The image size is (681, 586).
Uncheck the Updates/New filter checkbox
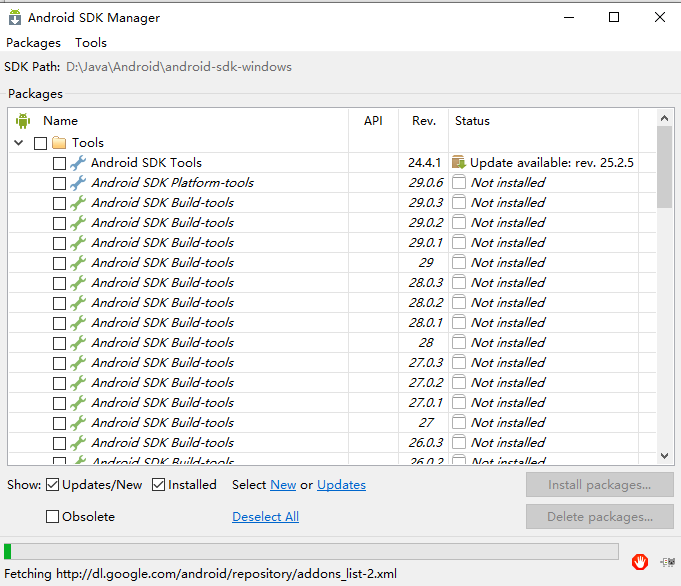click(x=53, y=484)
